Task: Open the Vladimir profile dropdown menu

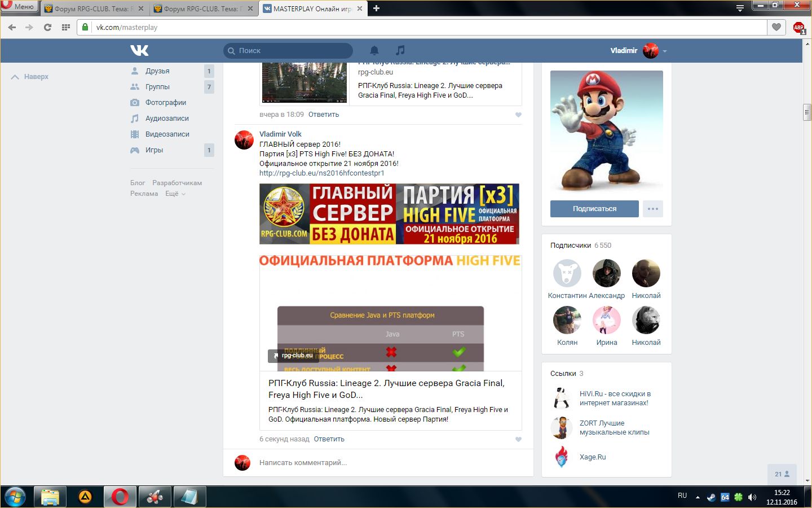Action: (x=664, y=51)
